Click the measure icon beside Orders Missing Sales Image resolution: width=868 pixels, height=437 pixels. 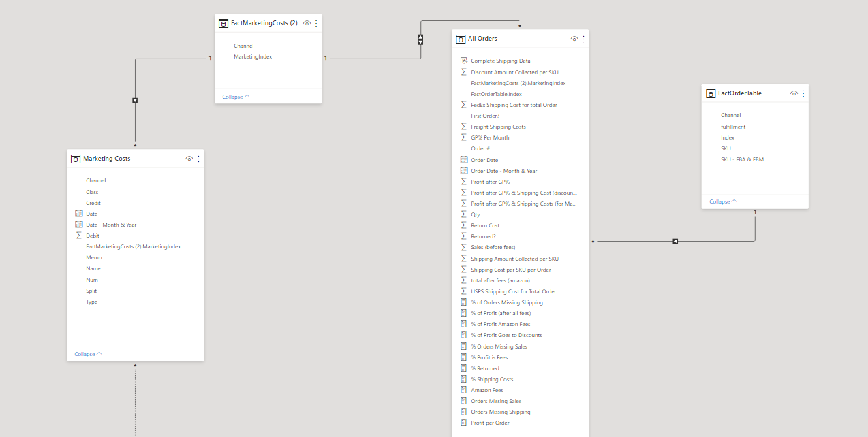464,401
